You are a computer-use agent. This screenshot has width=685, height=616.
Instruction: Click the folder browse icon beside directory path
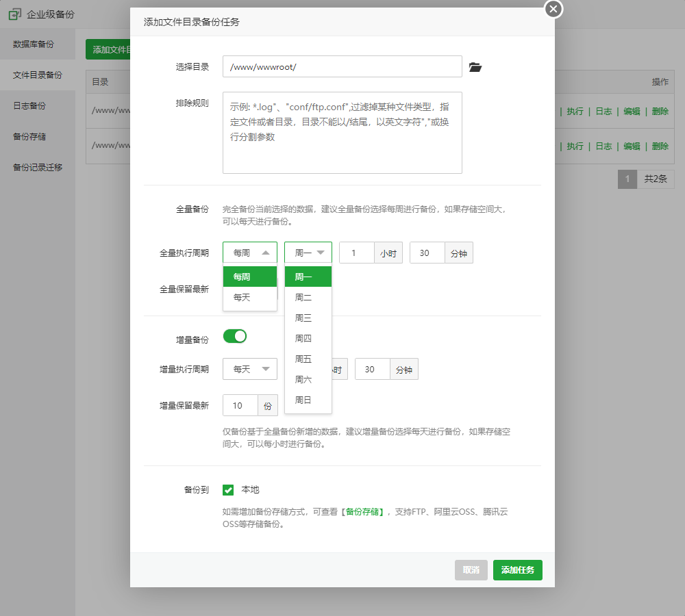[x=475, y=67]
